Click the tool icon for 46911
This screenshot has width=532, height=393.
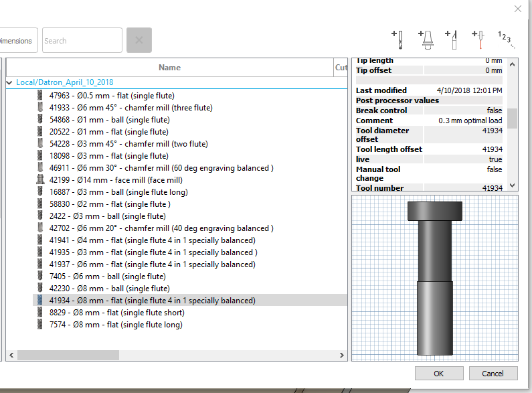(x=40, y=167)
